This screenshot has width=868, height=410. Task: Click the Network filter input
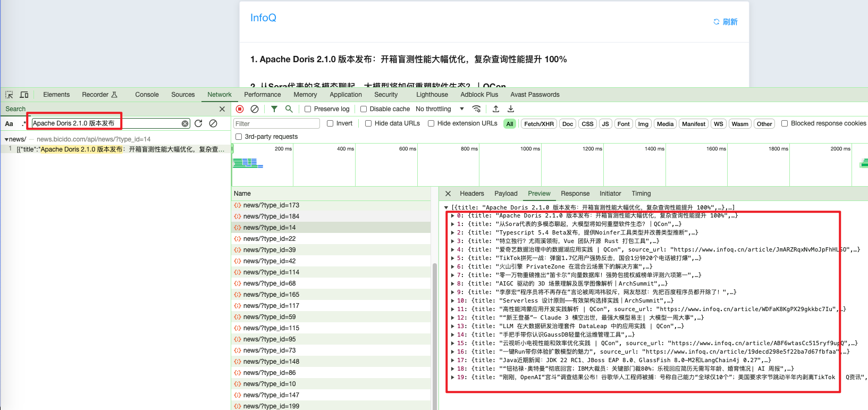coord(276,123)
